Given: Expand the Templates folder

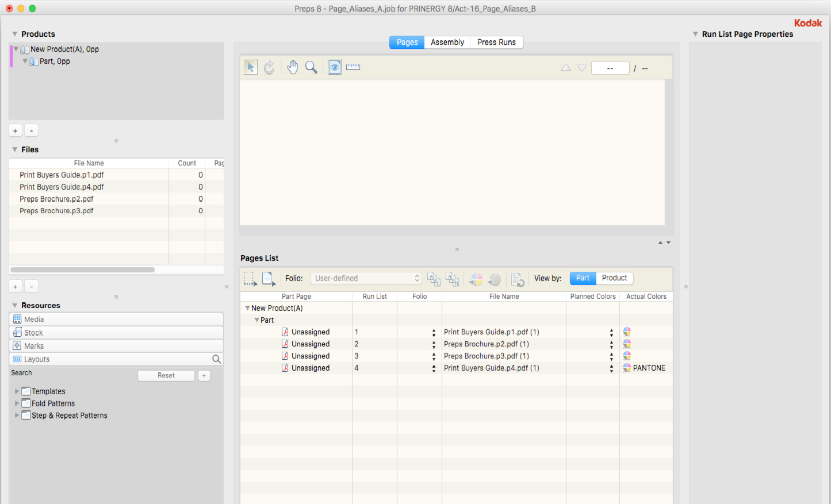Looking at the screenshot, I should tap(17, 391).
